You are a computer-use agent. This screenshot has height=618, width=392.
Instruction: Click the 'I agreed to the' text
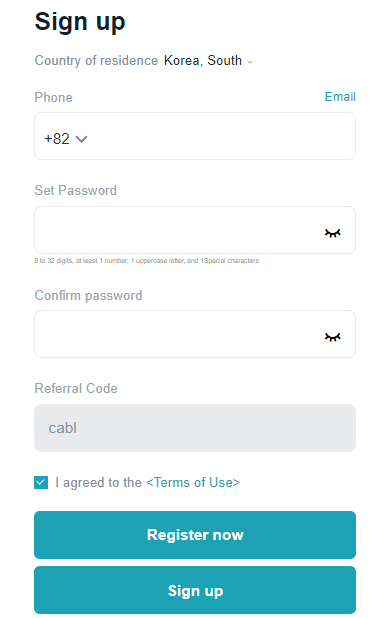(98, 482)
